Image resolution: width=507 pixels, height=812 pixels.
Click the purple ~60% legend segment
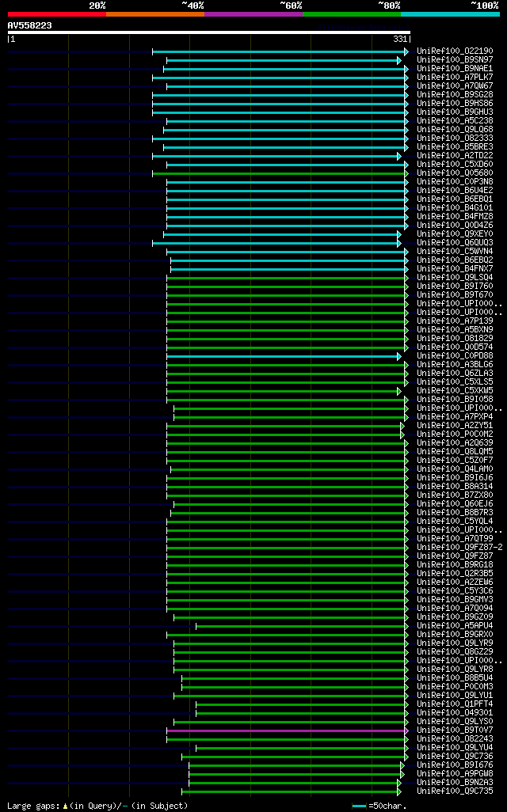click(253, 14)
